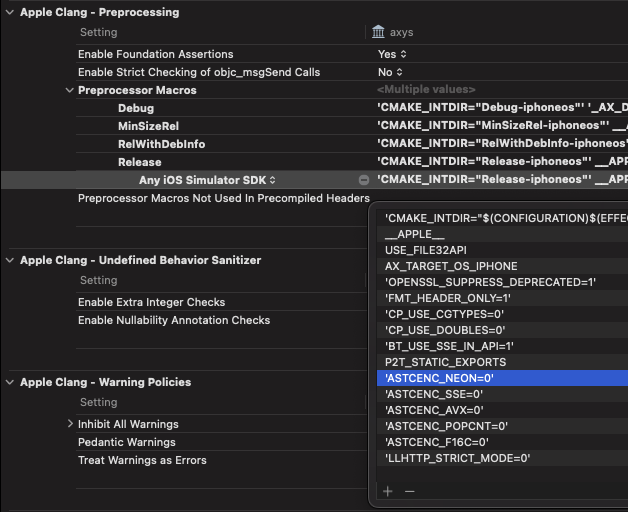Collapse the Apple Clang - Preprocessing section
Screen dimensions: 628x512
coord(10,12)
